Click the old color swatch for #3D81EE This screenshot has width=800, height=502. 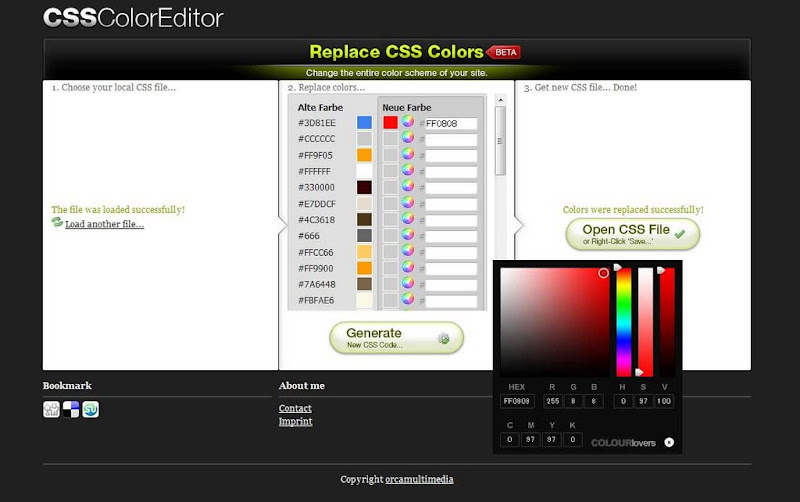(x=364, y=122)
